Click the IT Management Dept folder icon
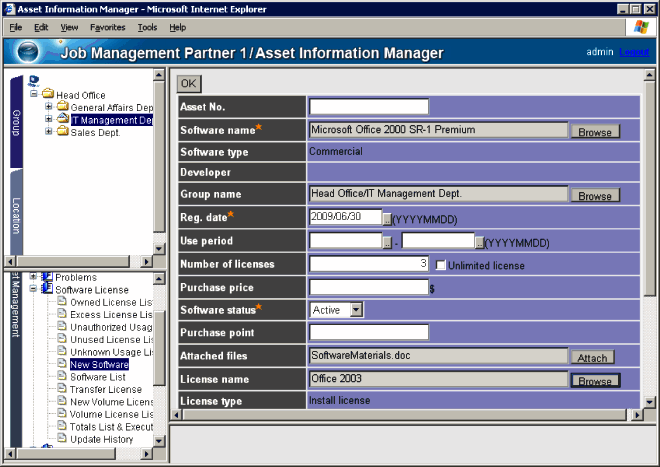 coord(63,118)
